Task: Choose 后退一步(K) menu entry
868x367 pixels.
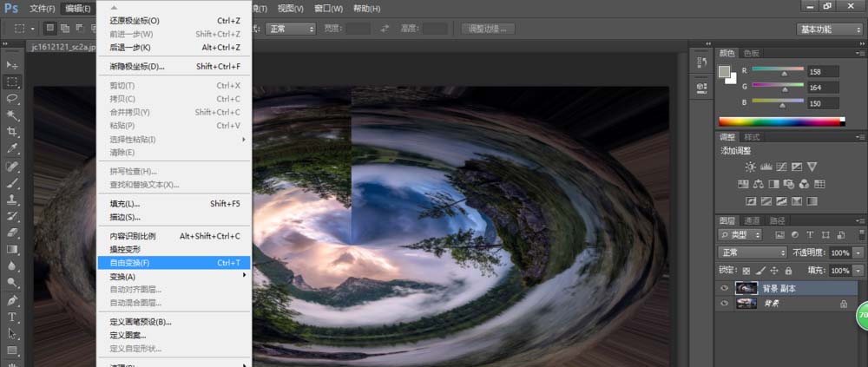Action: click(174, 48)
